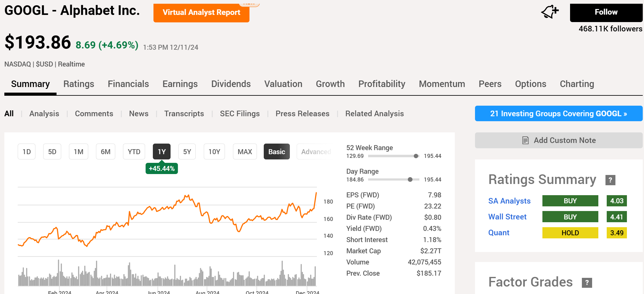Click the +45.44% performance badge

(162, 168)
